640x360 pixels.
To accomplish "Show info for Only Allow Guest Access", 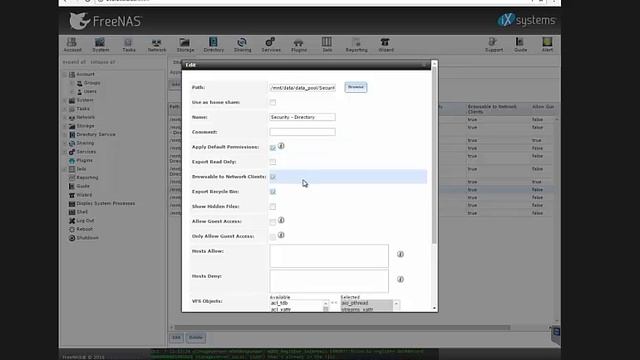I will pos(281,235).
